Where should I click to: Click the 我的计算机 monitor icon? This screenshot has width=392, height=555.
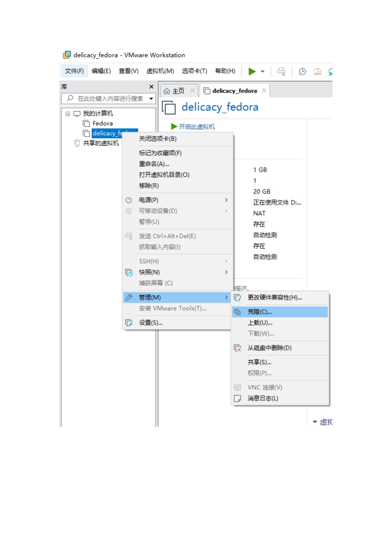pos(77,114)
